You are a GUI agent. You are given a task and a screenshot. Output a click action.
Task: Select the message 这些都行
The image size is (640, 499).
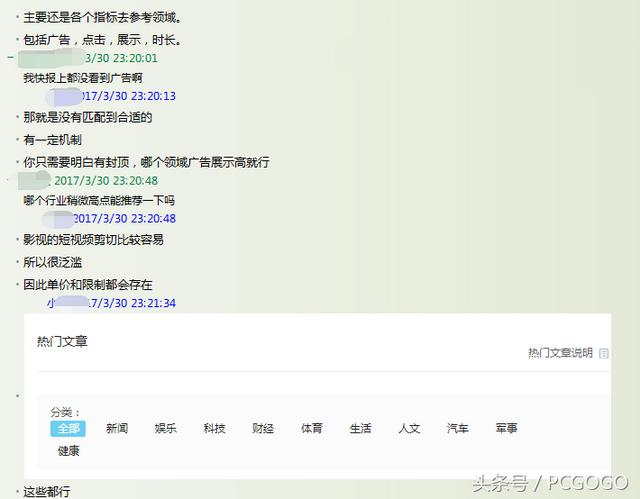pos(47,492)
